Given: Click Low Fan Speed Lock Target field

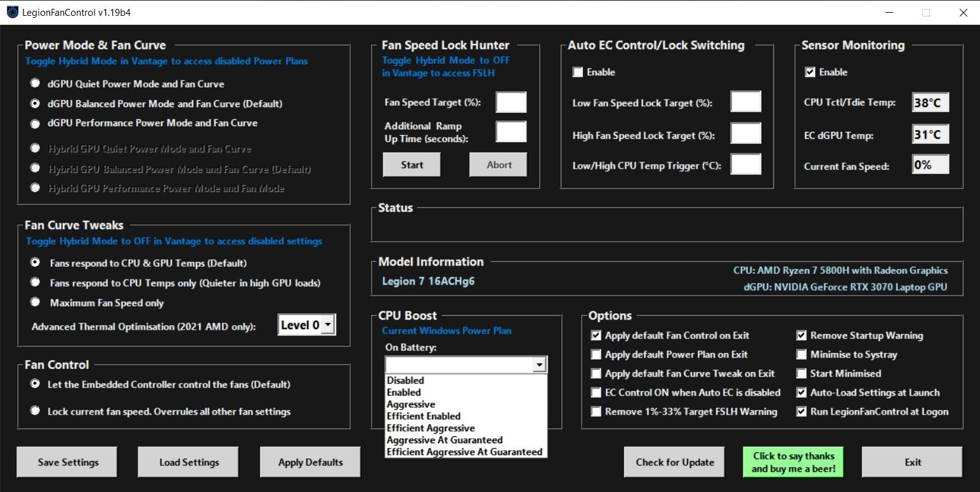Looking at the screenshot, I should pyautogui.click(x=746, y=101).
